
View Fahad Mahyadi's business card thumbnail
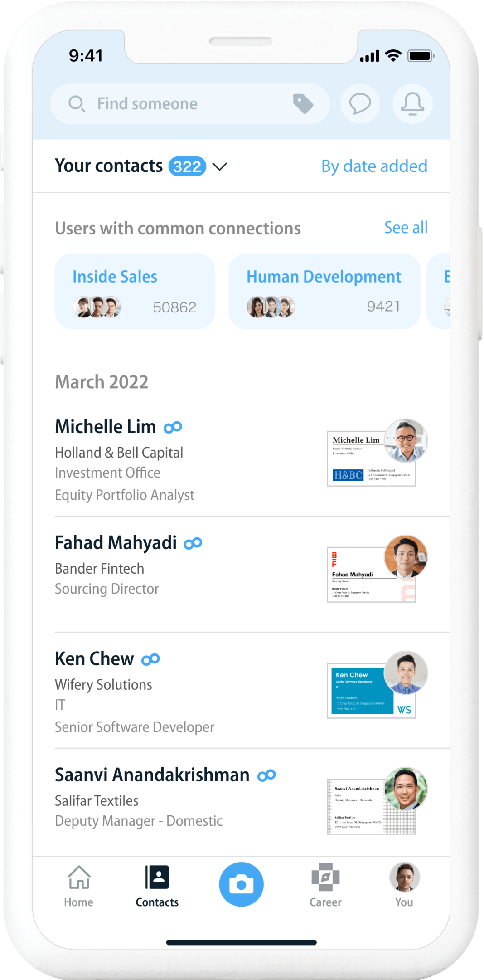(x=371, y=575)
